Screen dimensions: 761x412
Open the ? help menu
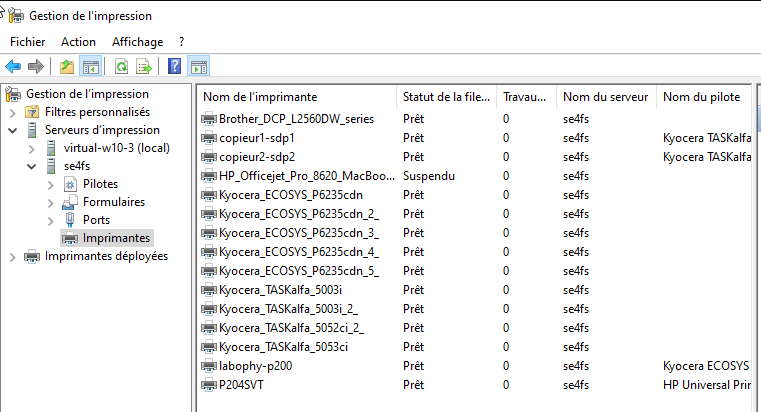pos(182,42)
